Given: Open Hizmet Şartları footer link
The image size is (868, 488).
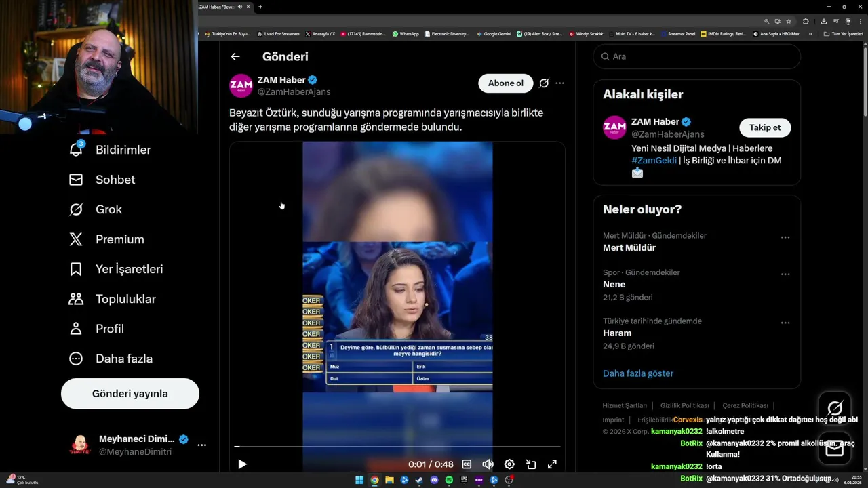Looking at the screenshot, I should [x=625, y=405].
